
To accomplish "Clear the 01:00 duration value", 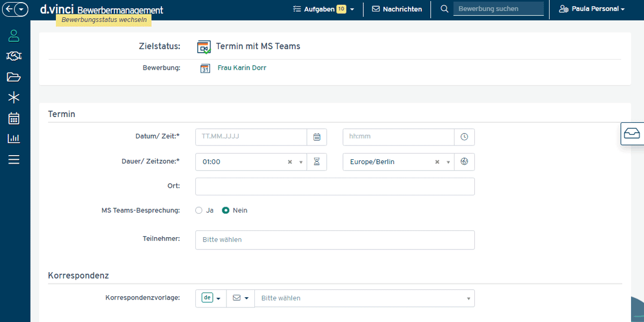I will [290, 162].
